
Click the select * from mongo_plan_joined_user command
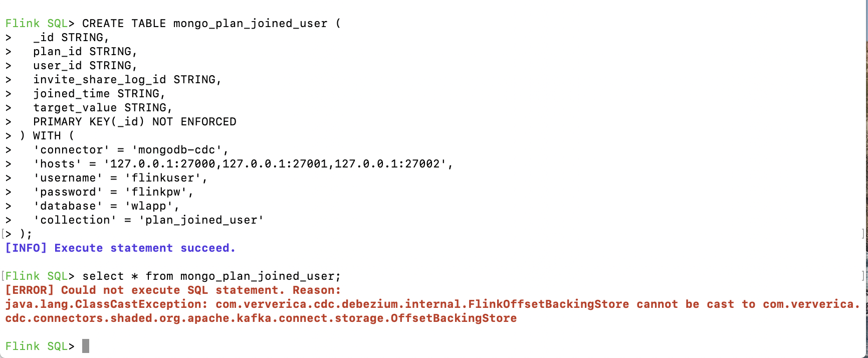coord(211,276)
